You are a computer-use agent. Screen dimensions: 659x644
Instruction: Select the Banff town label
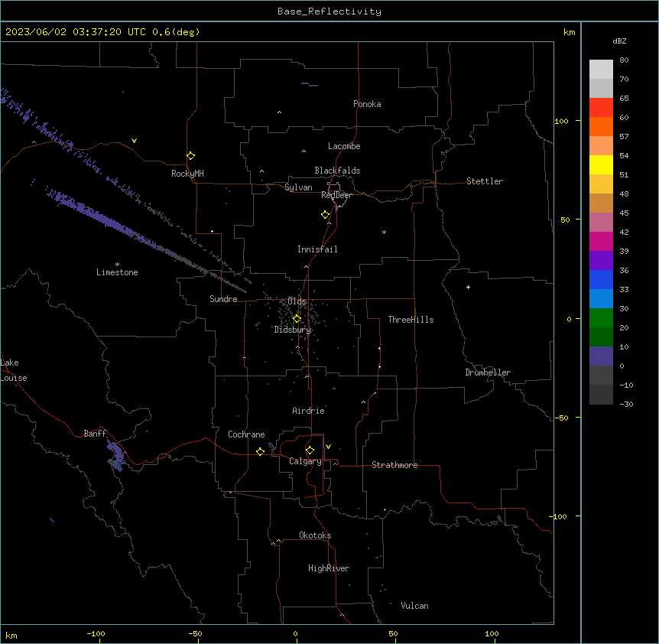[95, 434]
